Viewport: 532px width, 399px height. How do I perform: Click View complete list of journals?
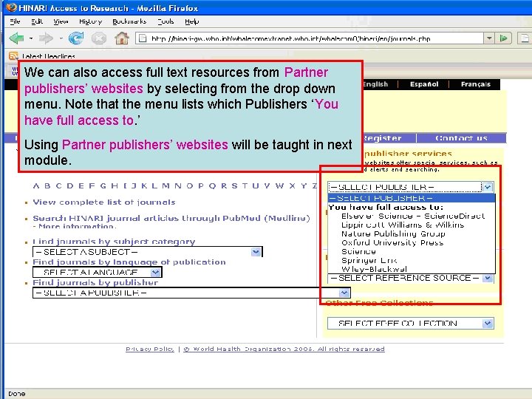[104, 202]
